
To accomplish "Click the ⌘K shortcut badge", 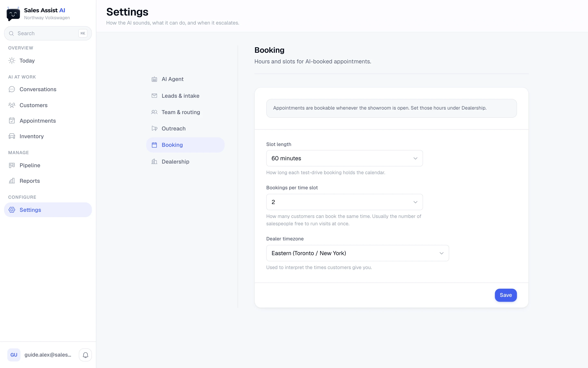I will tap(83, 33).
